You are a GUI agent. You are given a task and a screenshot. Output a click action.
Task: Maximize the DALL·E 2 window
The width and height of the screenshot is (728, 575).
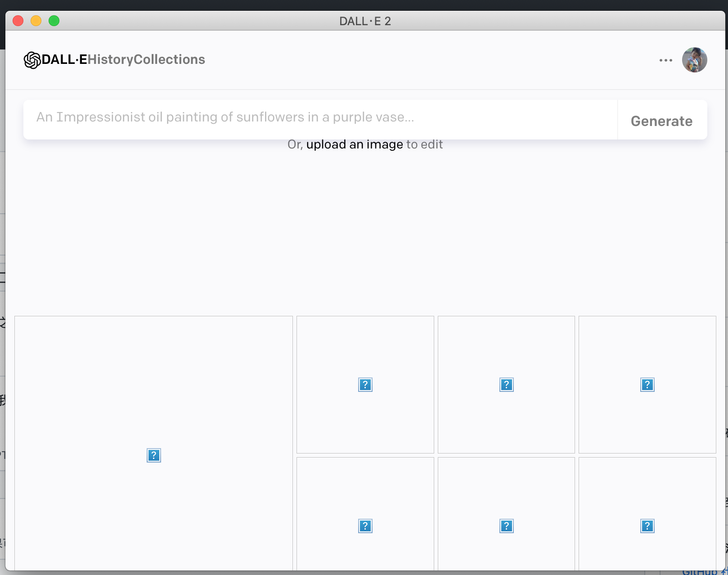(x=54, y=21)
